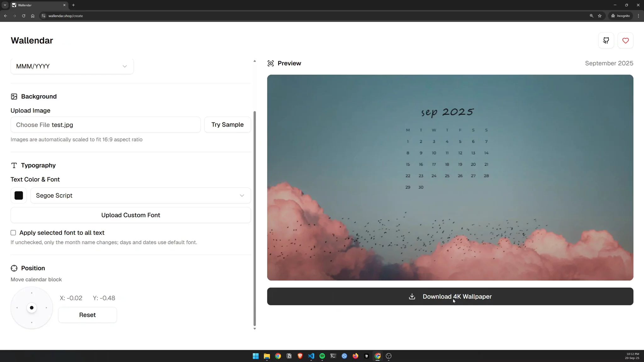644x362 pixels.
Task: Expand the Segoe Script font dropdown
Action: click(140, 195)
